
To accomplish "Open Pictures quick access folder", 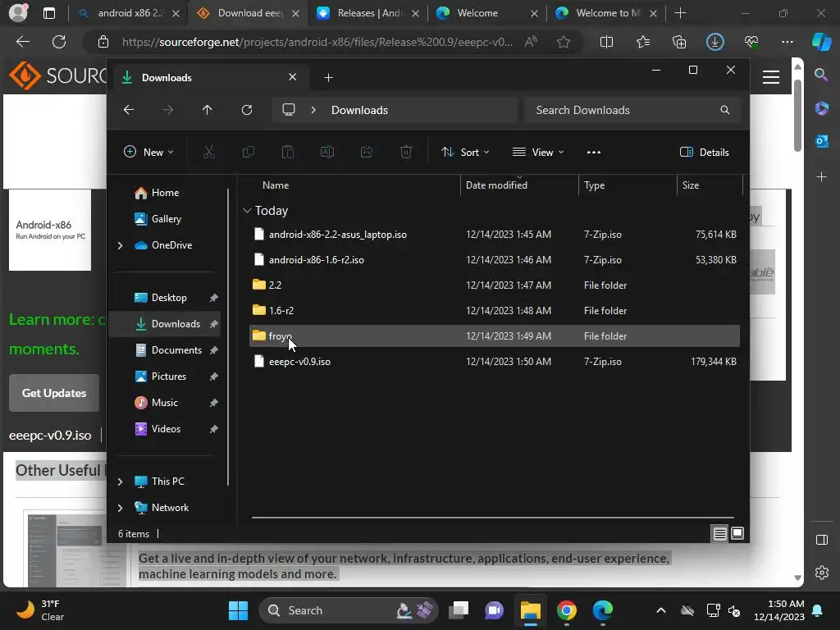I will click(165, 377).
